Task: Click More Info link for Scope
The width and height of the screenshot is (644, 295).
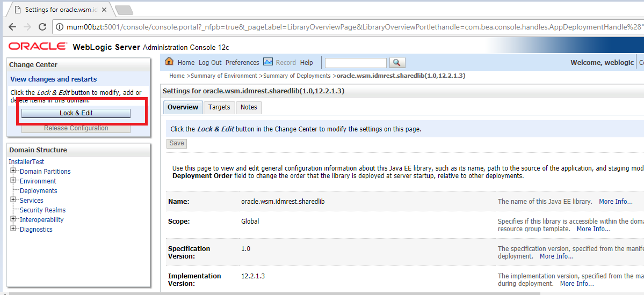Action: click(594, 229)
